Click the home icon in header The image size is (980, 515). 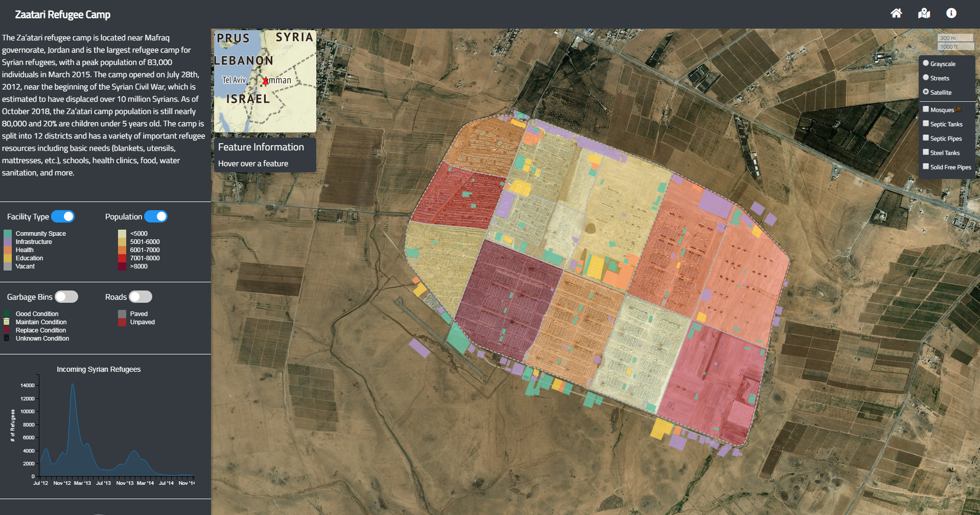896,13
